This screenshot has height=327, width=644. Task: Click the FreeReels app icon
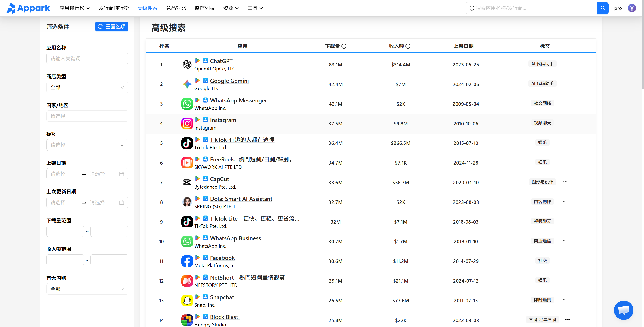187,163
